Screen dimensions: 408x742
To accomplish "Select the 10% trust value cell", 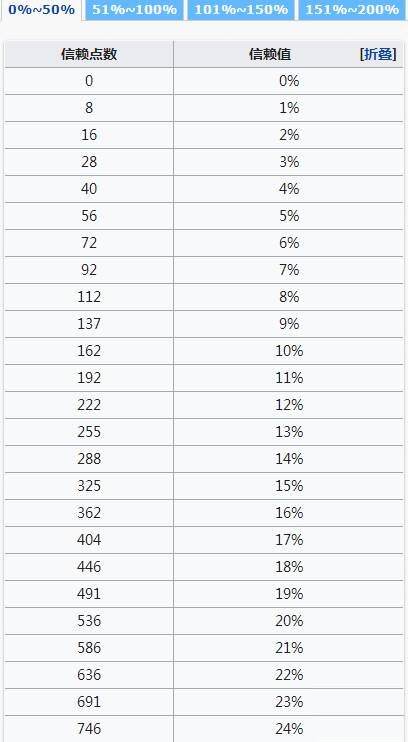I will 289,351.
